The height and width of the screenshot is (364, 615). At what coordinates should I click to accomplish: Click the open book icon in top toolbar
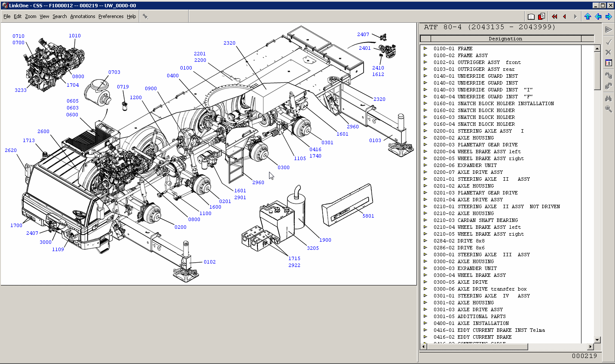[531, 16]
